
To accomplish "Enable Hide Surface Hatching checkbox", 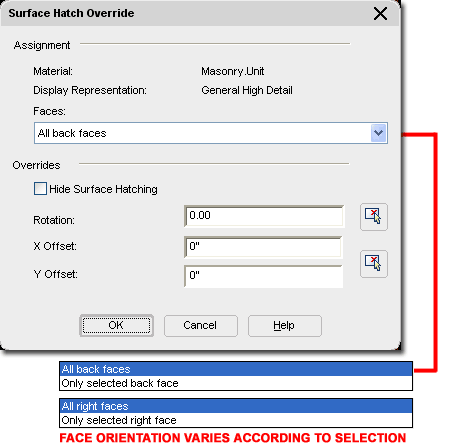I will tap(40, 189).
